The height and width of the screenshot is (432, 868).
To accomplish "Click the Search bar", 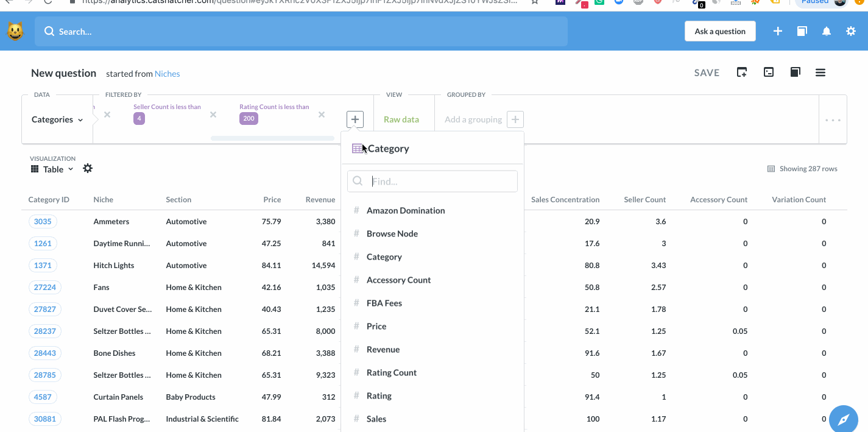I will [x=301, y=31].
